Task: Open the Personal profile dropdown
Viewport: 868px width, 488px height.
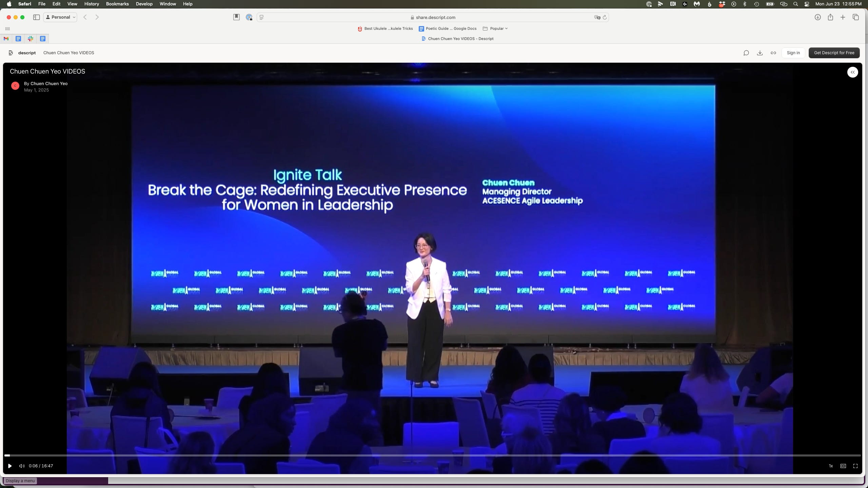Action: tap(60, 17)
